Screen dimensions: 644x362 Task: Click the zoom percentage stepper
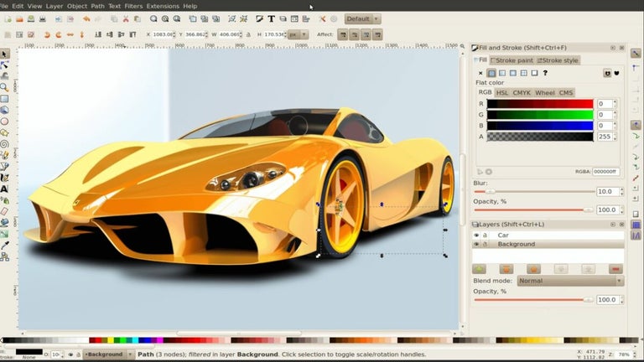[635, 354]
